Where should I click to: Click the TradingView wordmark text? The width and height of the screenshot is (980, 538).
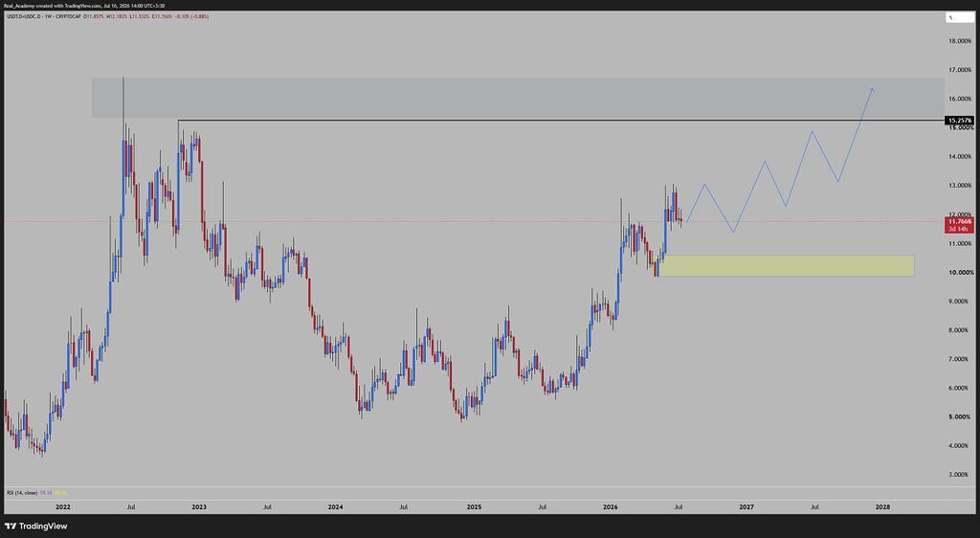(43, 527)
